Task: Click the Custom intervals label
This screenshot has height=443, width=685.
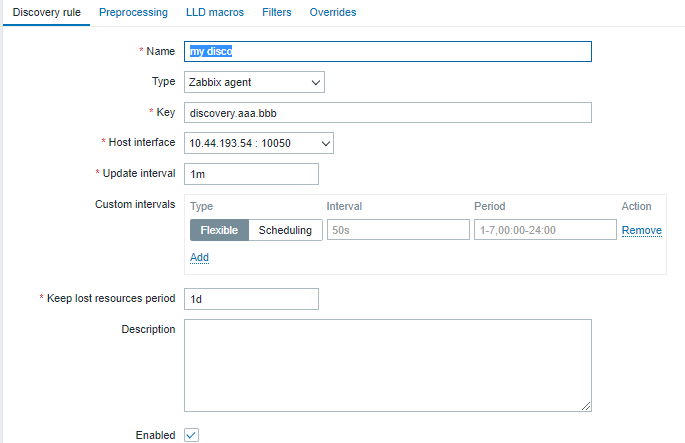Action: click(135, 204)
